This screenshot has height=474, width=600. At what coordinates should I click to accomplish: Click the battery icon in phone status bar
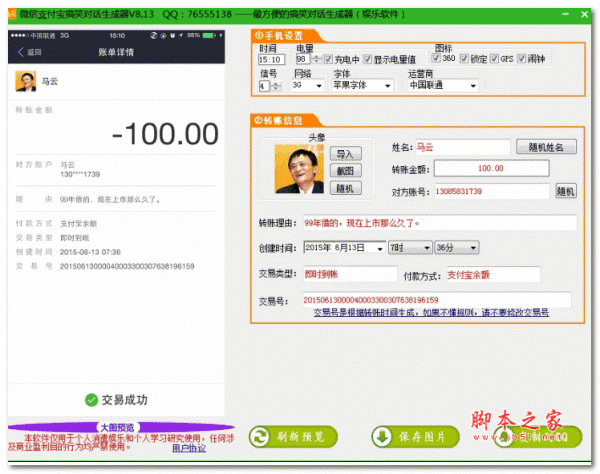(209, 36)
